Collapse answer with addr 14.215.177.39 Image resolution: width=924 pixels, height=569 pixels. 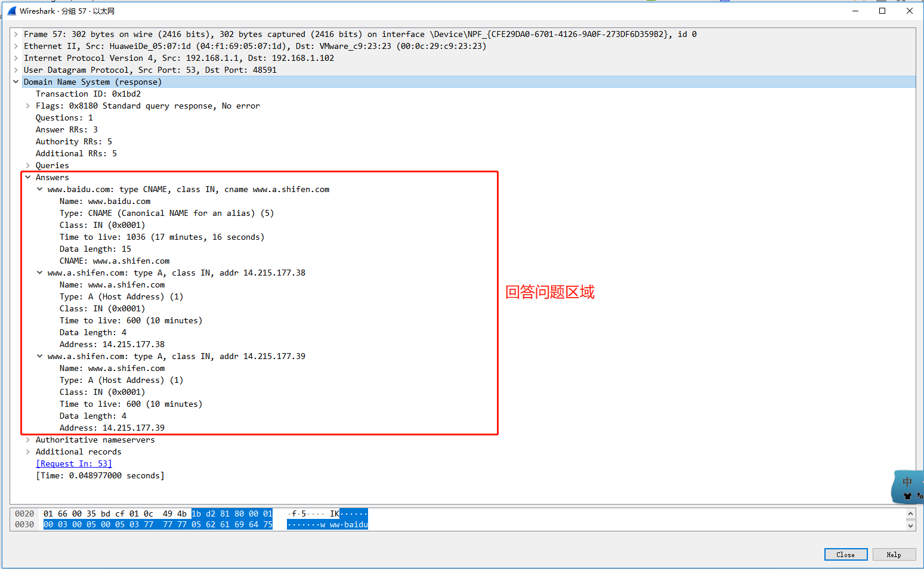pos(40,356)
